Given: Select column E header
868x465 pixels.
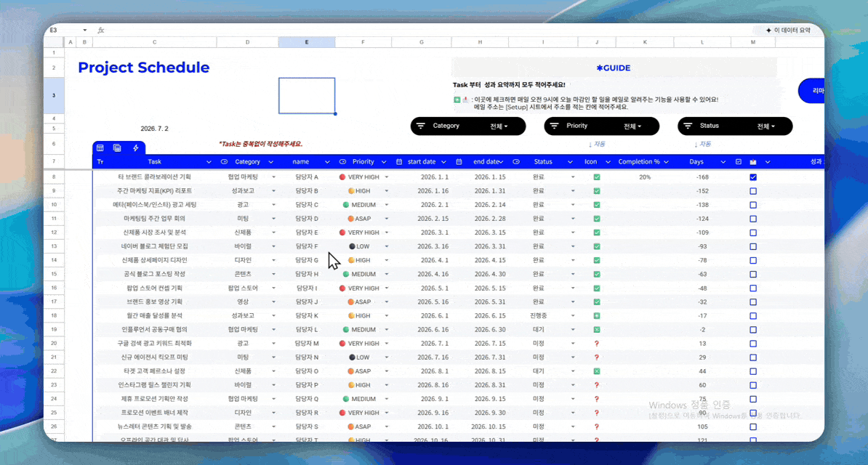Looking at the screenshot, I should (307, 42).
